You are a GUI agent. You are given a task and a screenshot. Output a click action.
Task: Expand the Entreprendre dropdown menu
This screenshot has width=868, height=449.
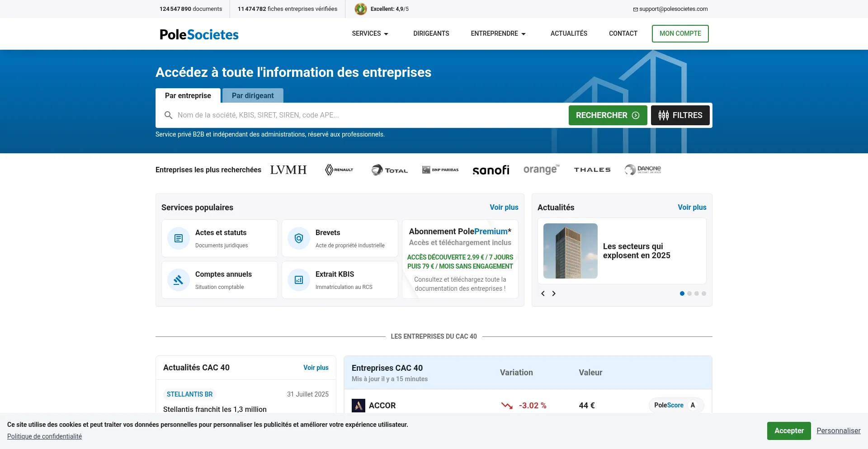(x=498, y=33)
